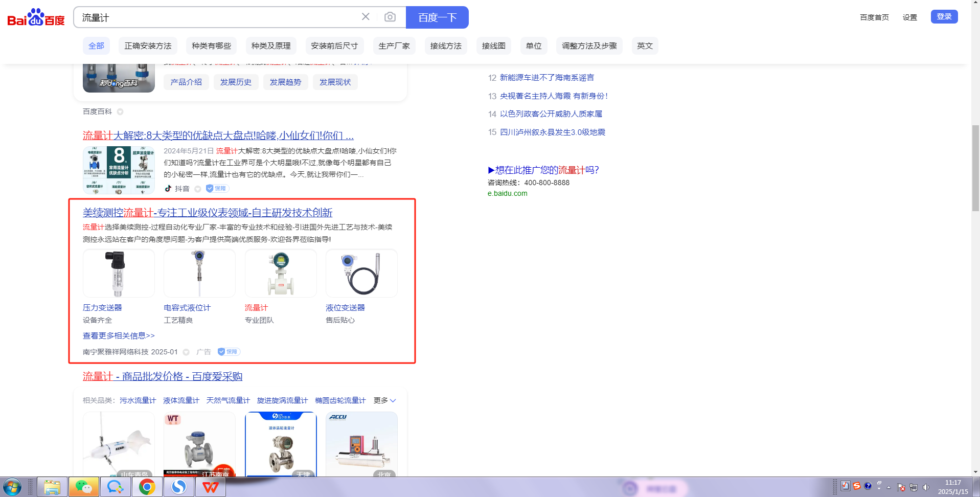
Task: Open the volume control speaker icon
Action: pos(926,487)
